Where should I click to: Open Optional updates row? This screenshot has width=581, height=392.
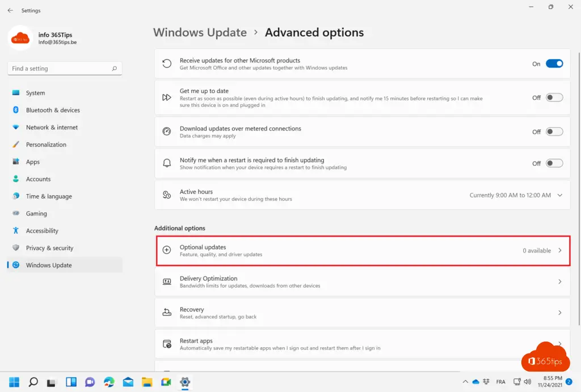(362, 250)
